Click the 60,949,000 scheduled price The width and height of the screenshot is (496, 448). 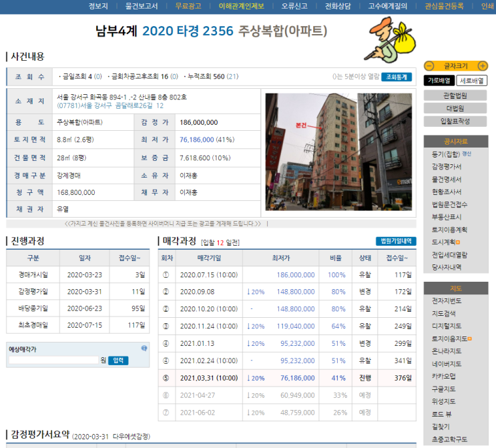click(x=297, y=395)
